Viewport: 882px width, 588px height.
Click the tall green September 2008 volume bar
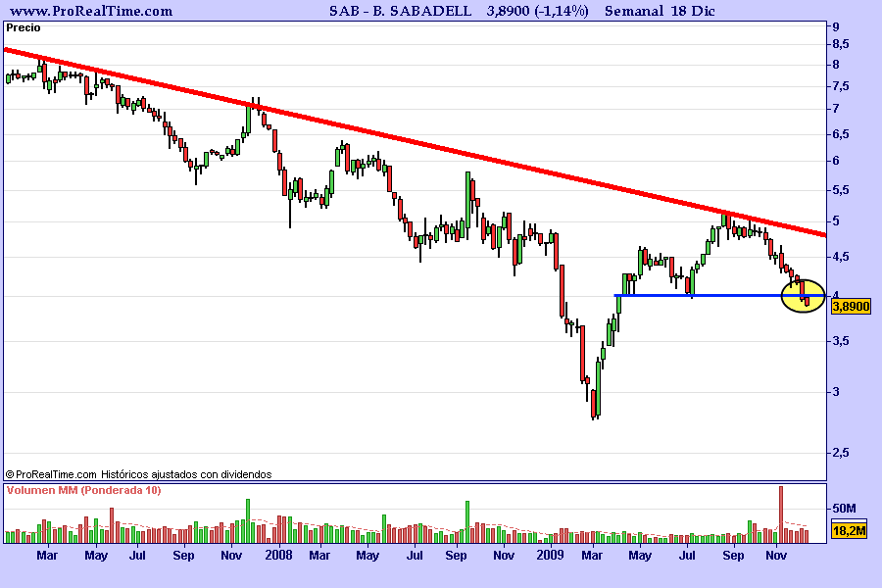pos(467,521)
